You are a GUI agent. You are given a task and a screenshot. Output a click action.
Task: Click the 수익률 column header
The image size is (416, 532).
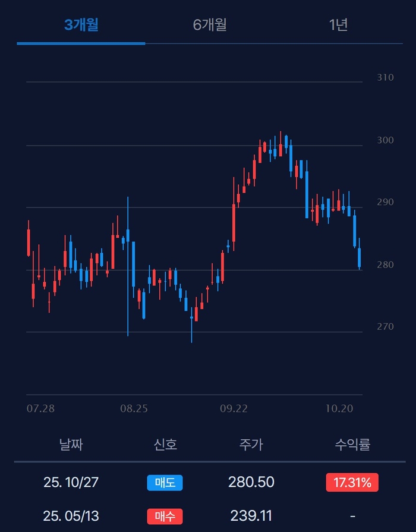point(352,444)
